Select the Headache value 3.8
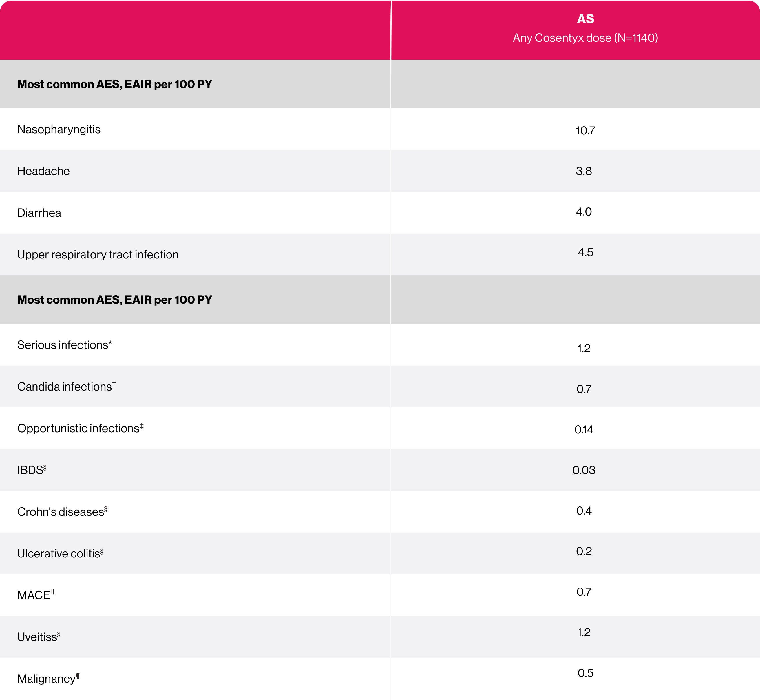Screen dimensions: 760x700 point(584,171)
